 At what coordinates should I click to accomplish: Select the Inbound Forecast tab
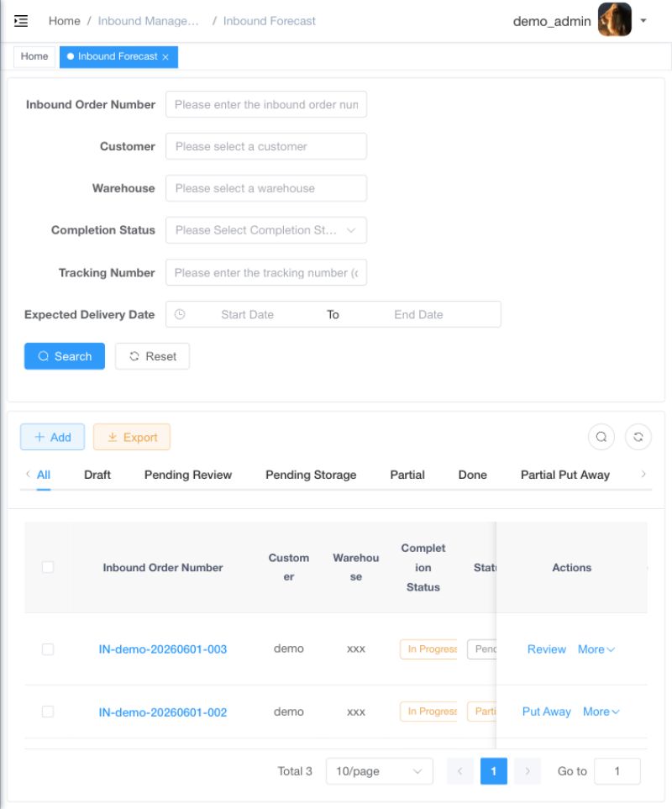(x=118, y=57)
